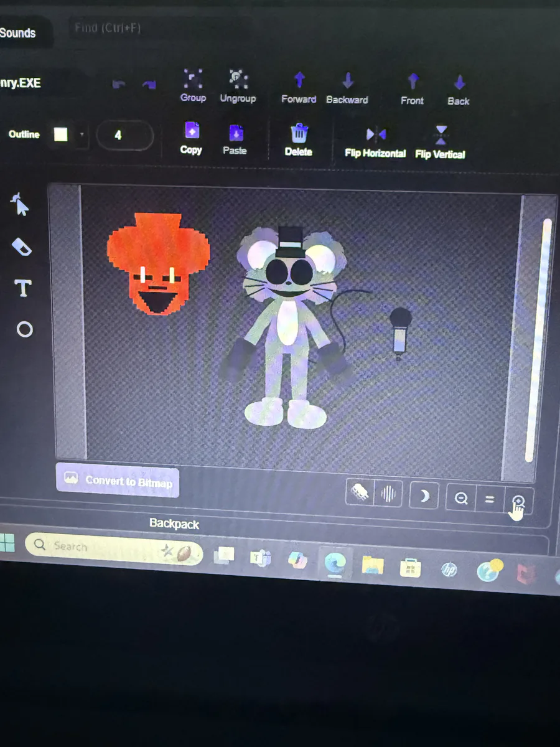The image size is (560, 747).
Task: Redo the last undone edit
Action: (x=149, y=85)
